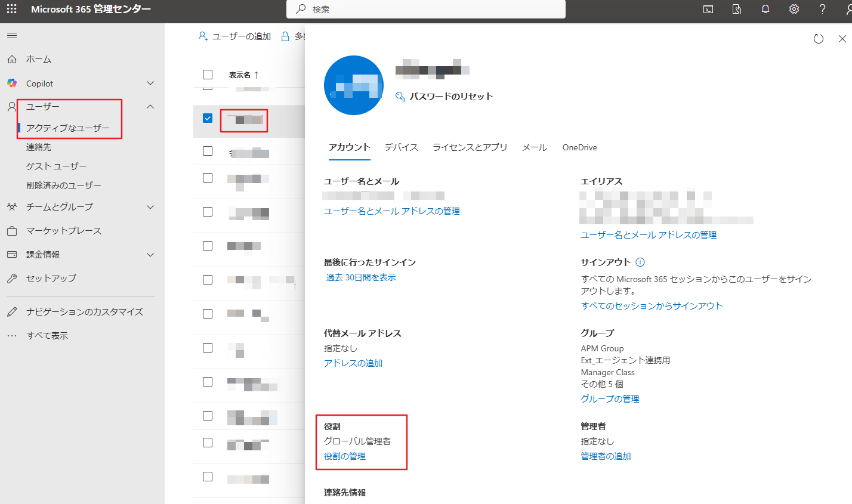Click 管理者の追加 link
This screenshot has width=852, height=504.
click(x=606, y=456)
